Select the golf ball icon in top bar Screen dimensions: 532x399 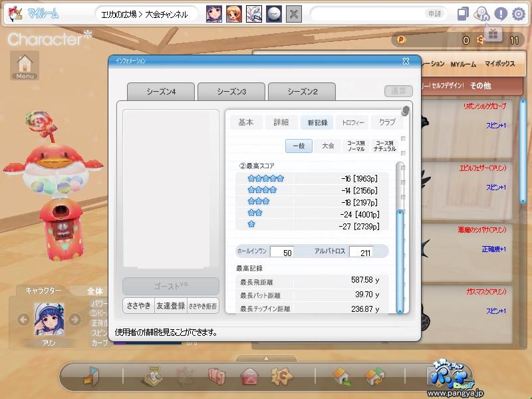(274, 14)
